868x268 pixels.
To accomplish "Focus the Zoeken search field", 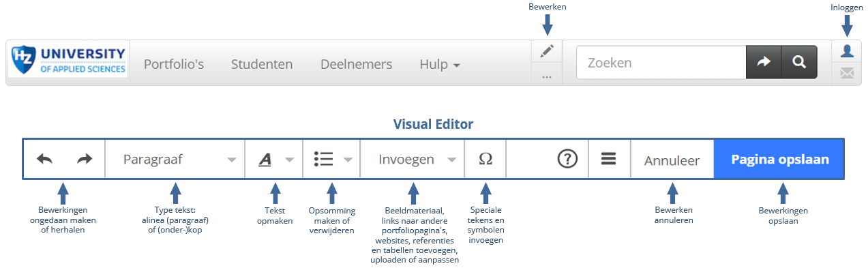I will pos(661,63).
